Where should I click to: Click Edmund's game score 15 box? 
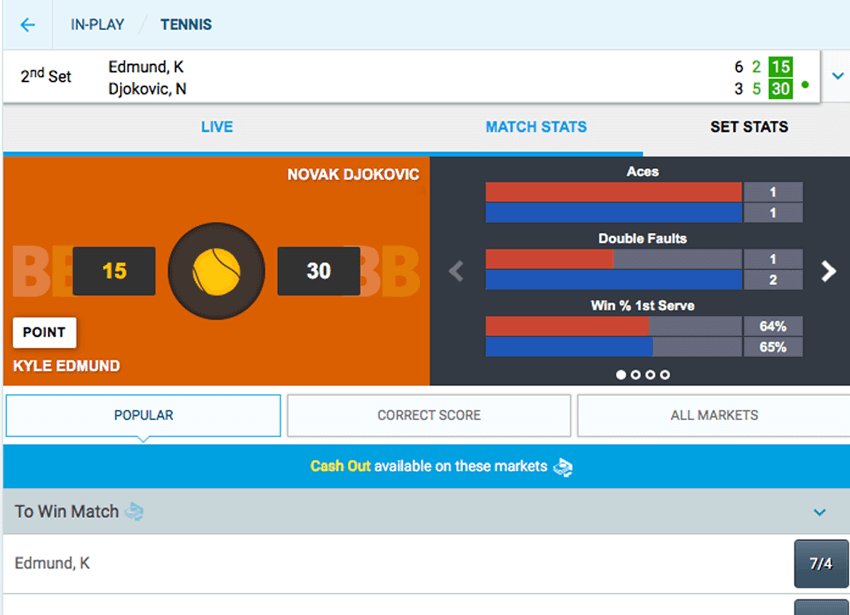tap(114, 271)
